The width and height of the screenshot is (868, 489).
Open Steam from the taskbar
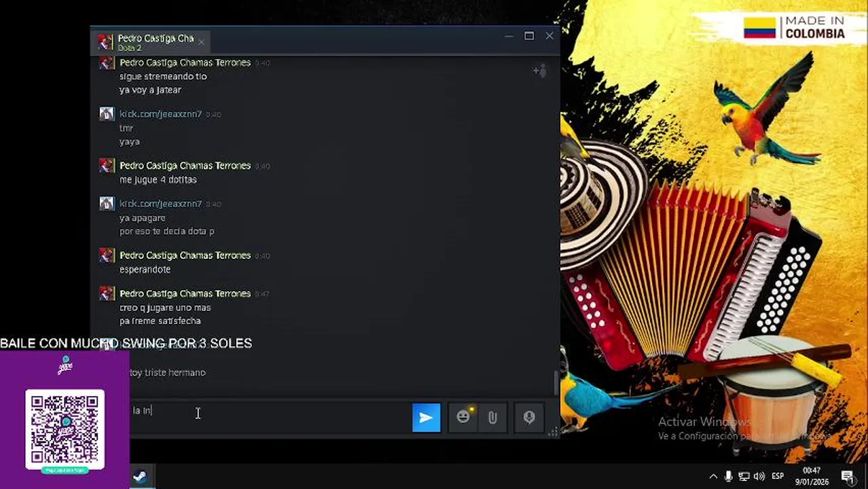139,476
